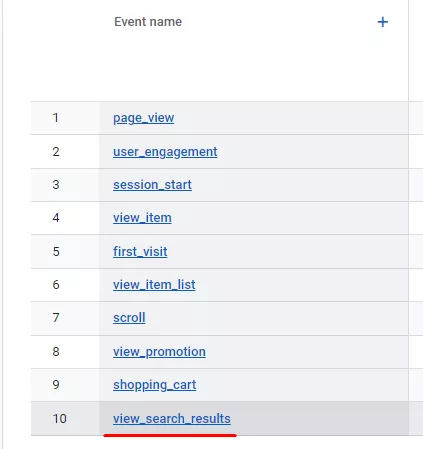Click the Event name column header
This screenshot has height=449, width=423.
[148, 22]
